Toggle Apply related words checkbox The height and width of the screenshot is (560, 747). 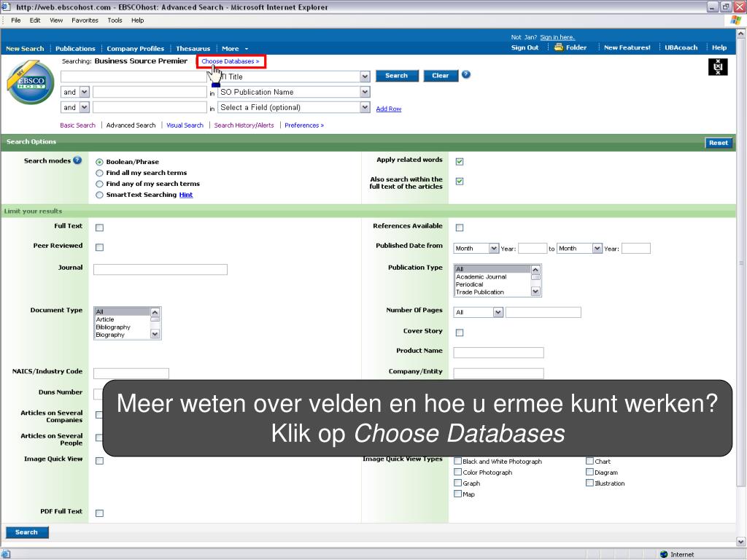pos(460,161)
